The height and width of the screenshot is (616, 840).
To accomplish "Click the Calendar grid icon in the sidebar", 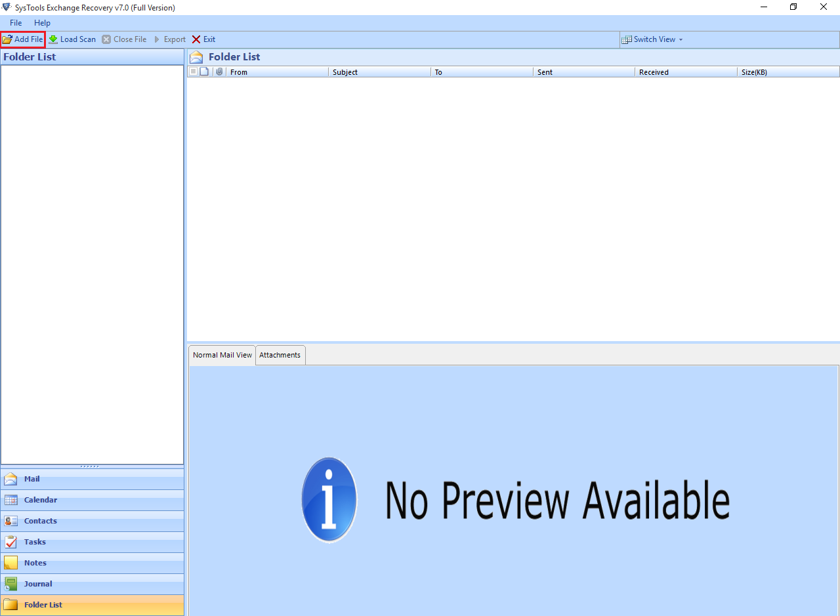I will [10, 500].
